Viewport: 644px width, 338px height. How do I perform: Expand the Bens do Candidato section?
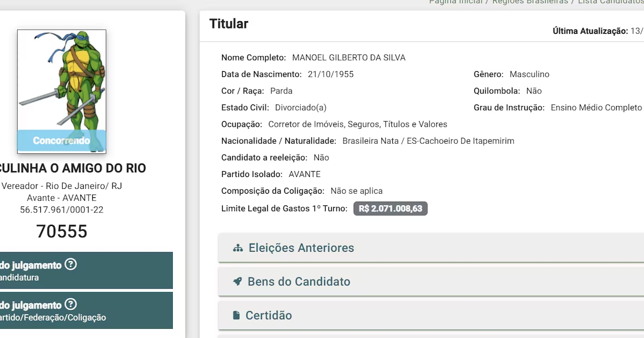pos(431,282)
